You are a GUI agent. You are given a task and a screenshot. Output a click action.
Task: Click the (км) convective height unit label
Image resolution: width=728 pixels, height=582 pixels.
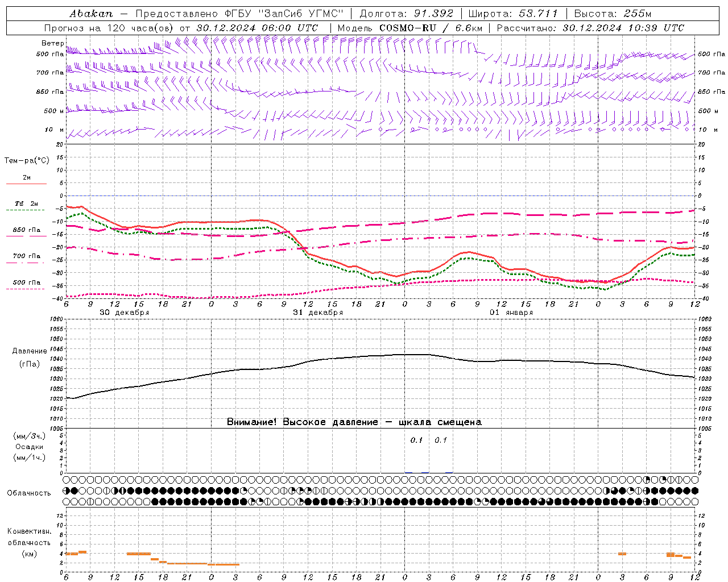tap(29, 554)
